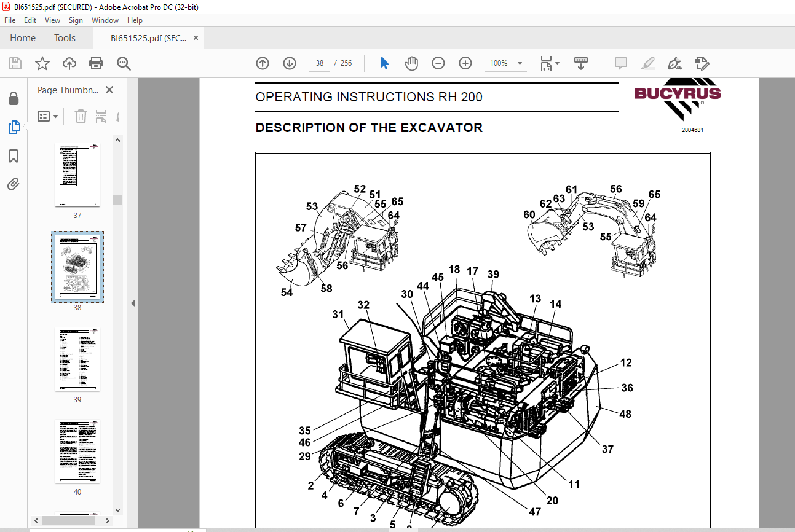Viewport: 795px width, 532px height.
Task: Click the current page number field
Action: pyautogui.click(x=320, y=63)
